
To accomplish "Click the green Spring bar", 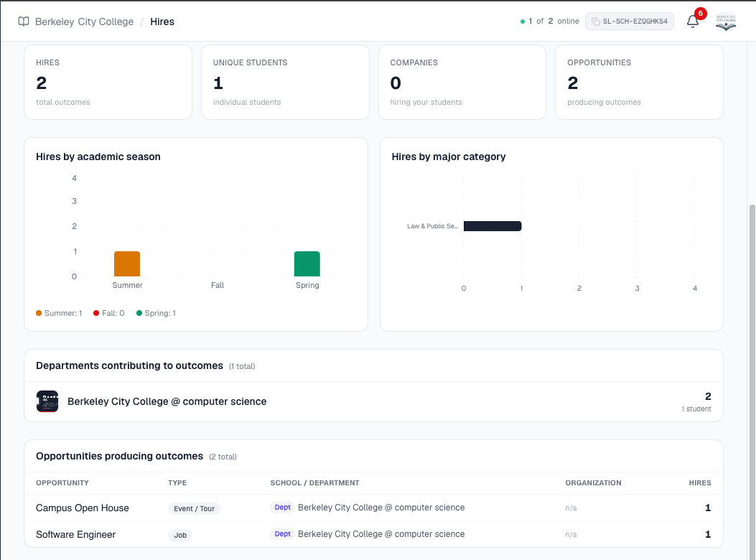I will tap(307, 263).
